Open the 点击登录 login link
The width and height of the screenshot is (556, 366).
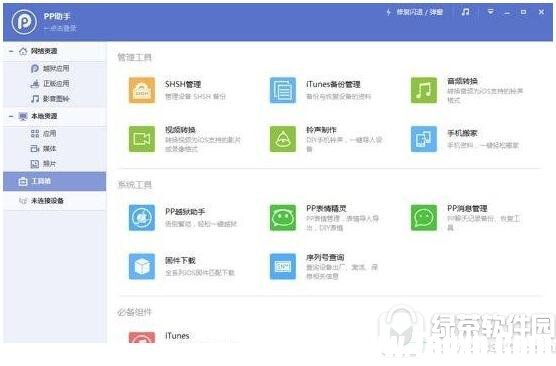(x=60, y=28)
